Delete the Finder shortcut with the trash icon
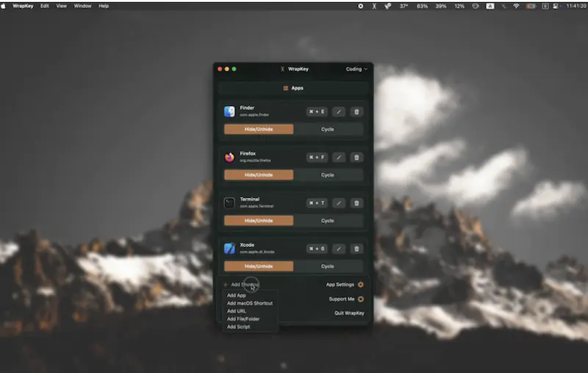 pyautogui.click(x=356, y=112)
